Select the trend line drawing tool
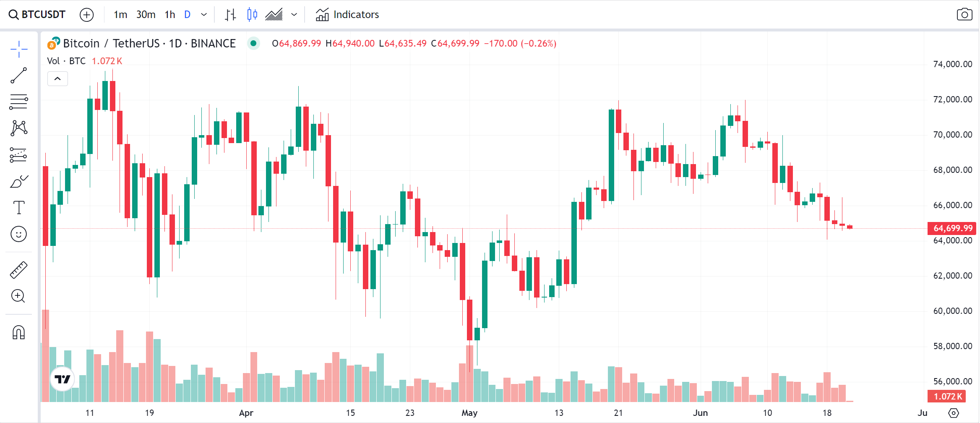980x423 pixels. (19, 76)
